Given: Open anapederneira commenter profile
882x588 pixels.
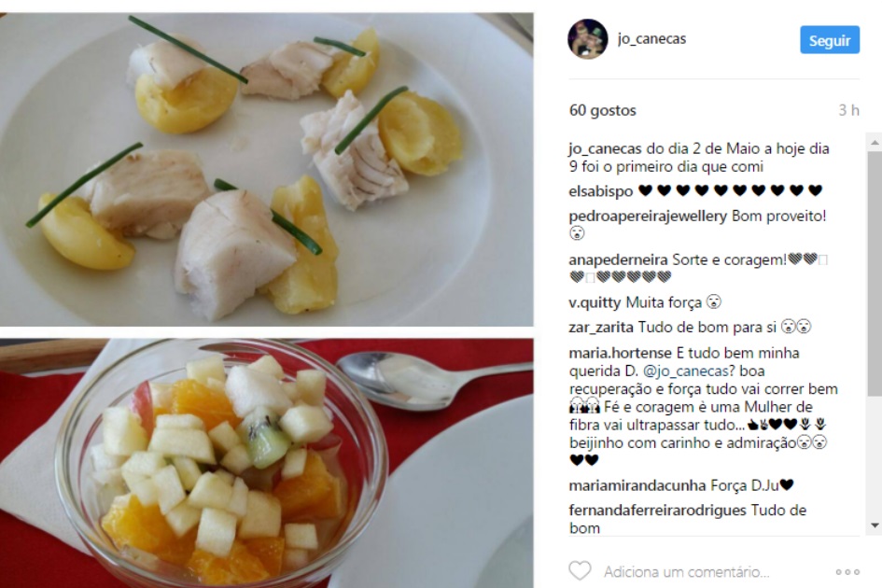Looking at the screenshot, I should (x=618, y=260).
